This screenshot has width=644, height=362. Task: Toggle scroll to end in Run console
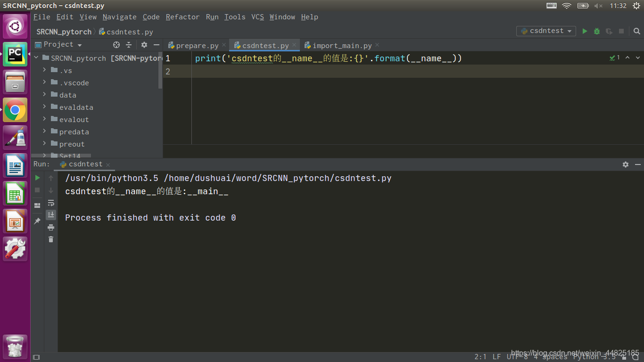(x=51, y=215)
